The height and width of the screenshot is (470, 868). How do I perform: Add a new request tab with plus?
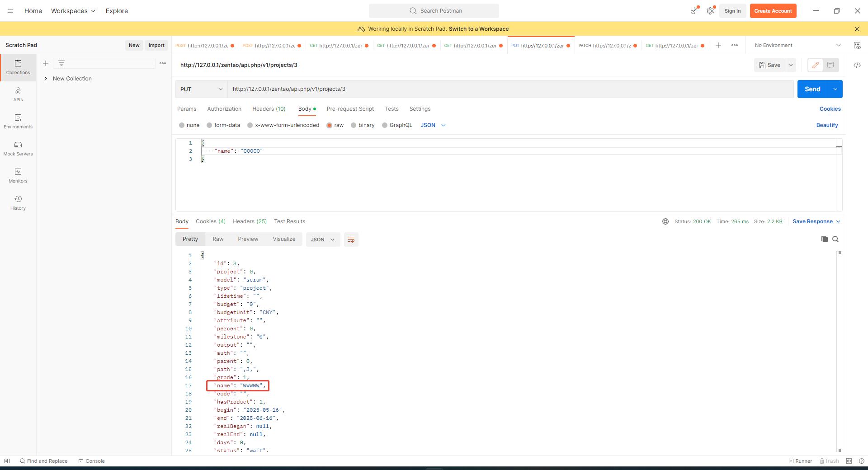[x=718, y=45]
